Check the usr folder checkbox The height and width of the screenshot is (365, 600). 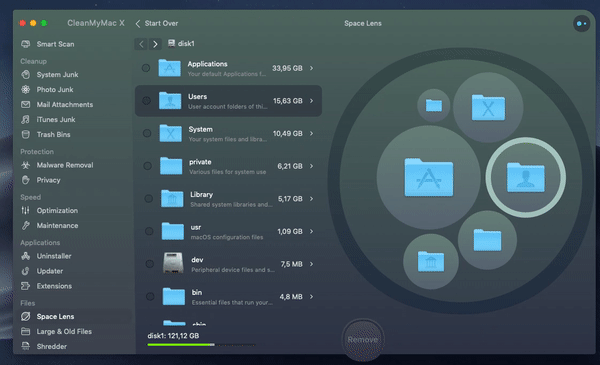click(149, 231)
